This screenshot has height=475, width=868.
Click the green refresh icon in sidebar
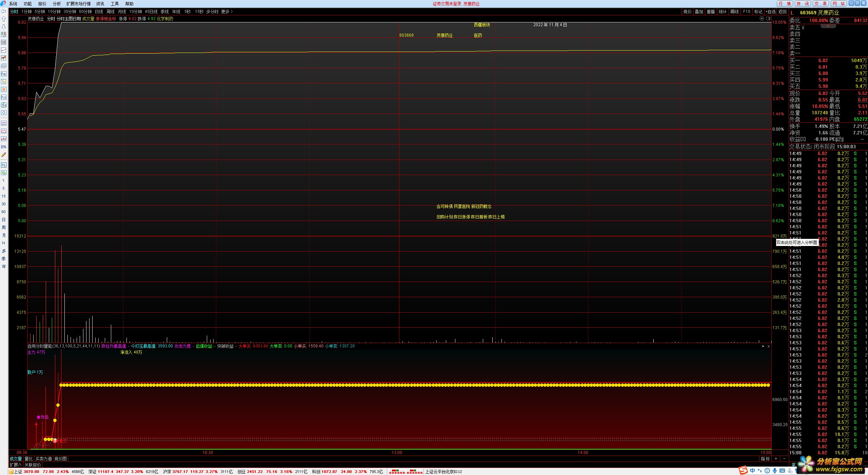[x=4, y=173]
